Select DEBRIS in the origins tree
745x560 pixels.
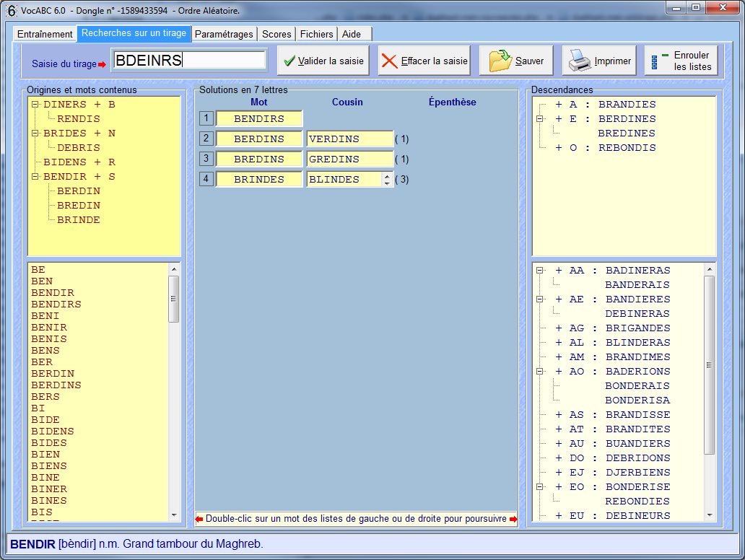(79, 148)
